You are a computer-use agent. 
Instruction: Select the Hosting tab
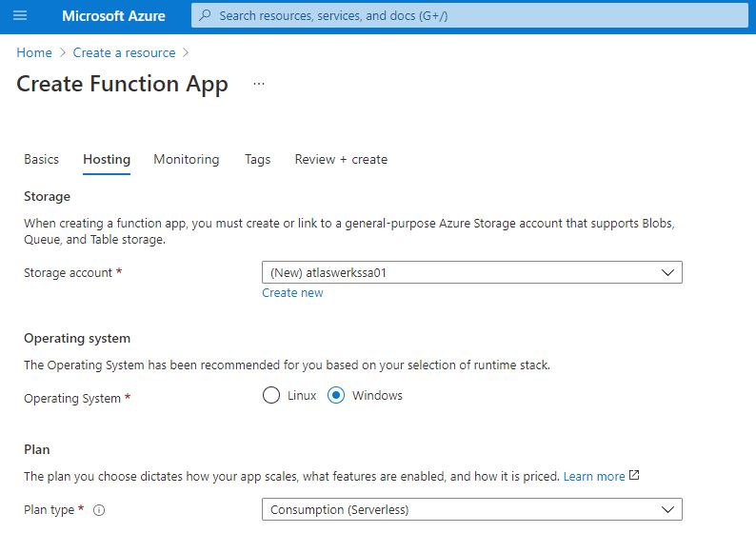107,160
